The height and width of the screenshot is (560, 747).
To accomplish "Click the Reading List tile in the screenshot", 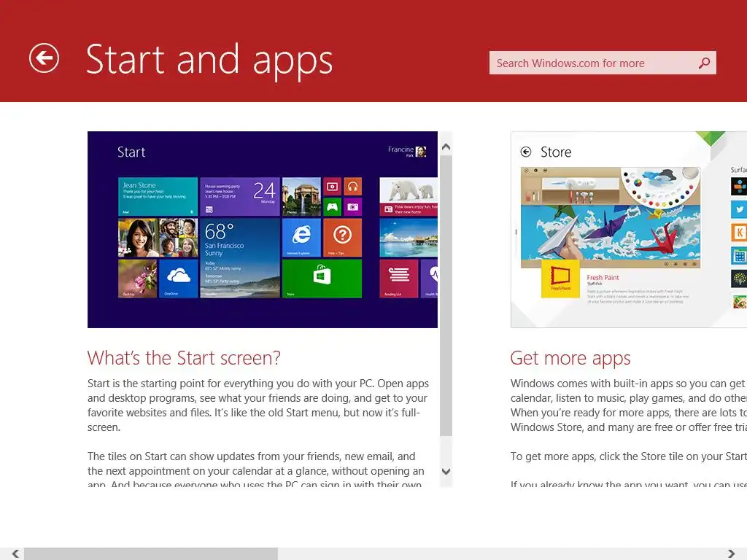I will pos(399,279).
